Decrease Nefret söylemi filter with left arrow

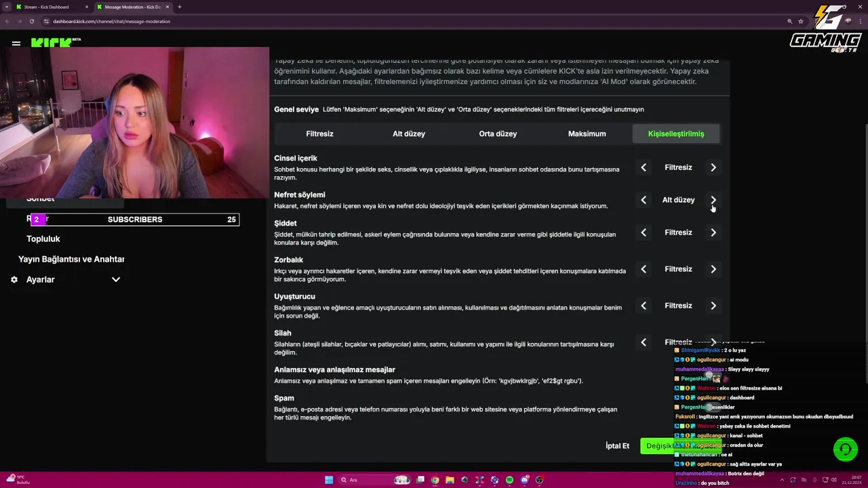(x=644, y=200)
